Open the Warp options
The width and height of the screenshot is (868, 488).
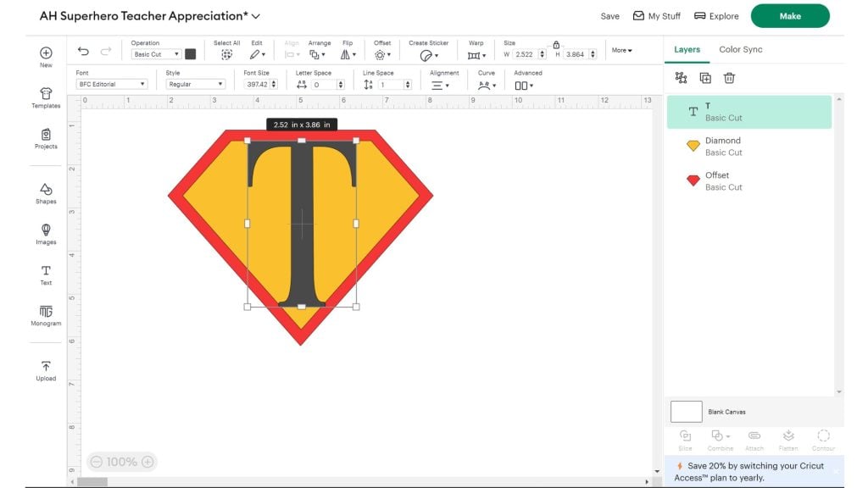click(476, 55)
